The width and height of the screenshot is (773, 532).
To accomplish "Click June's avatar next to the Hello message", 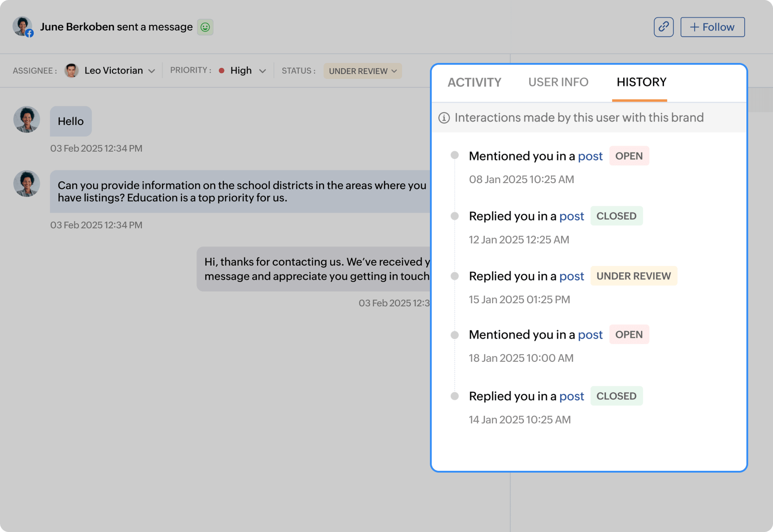I will 26,120.
